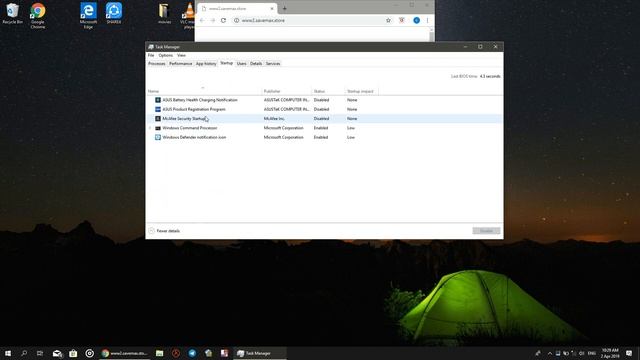
Task: Open the Recycle Bin desktop icon
Action: coord(12,13)
